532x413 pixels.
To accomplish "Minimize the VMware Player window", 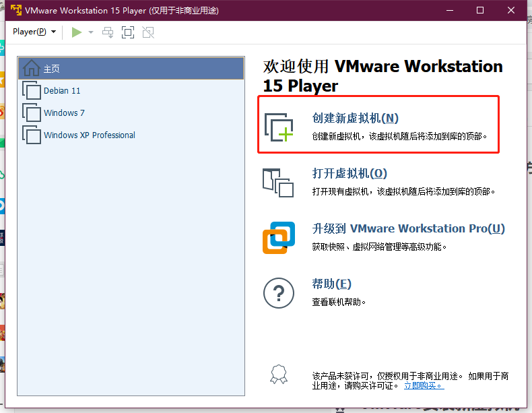I will pyautogui.click(x=450, y=10).
